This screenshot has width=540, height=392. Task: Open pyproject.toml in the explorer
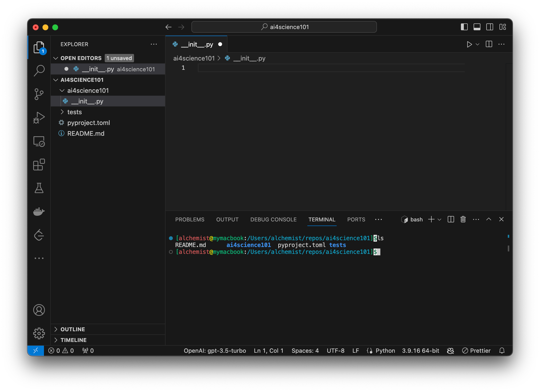pos(89,123)
